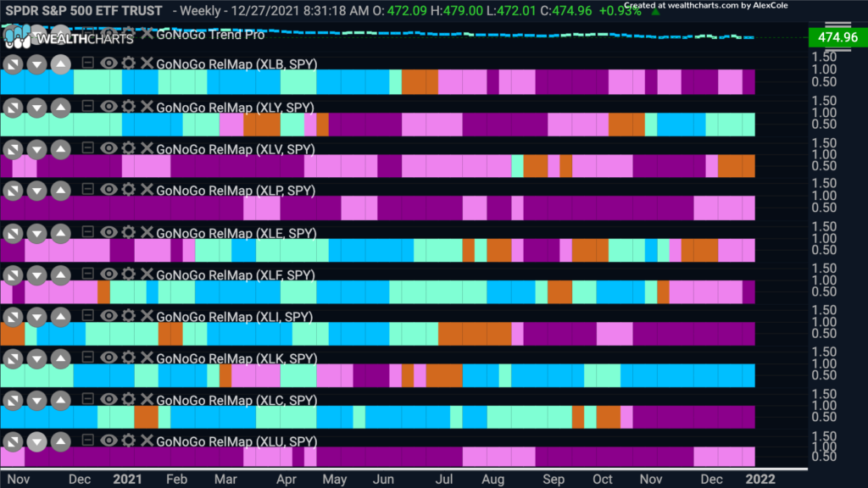Screen dimensions: 868x488
Task: Maximize the XLK RelMap pane with diagonal-arrow icon
Action: 13,359
